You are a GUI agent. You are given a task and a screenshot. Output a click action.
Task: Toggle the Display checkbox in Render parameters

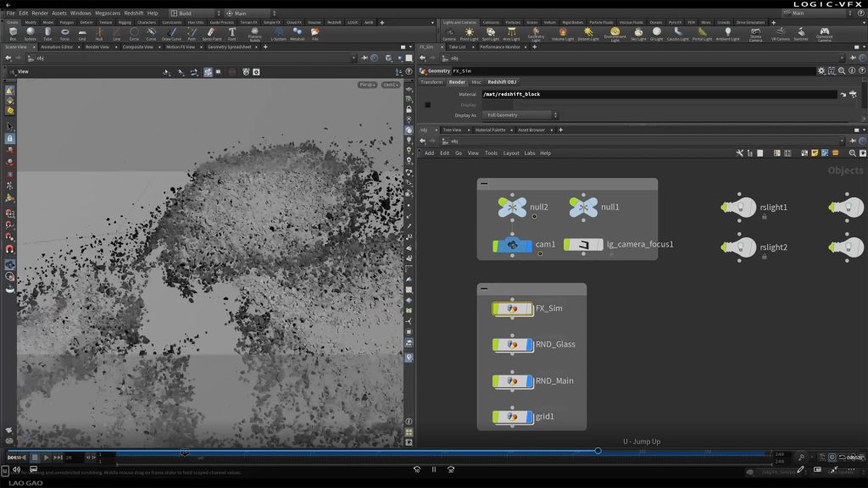[427, 105]
